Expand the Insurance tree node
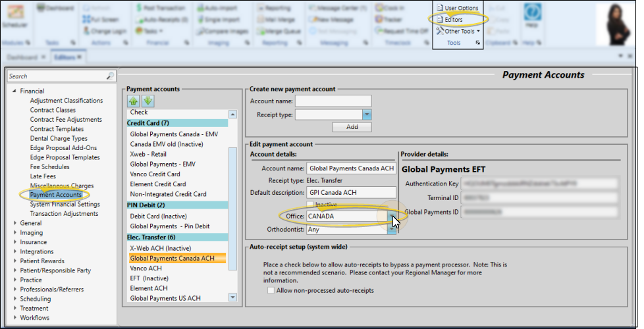Viewport: 644px width, 329px height. tap(14, 242)
